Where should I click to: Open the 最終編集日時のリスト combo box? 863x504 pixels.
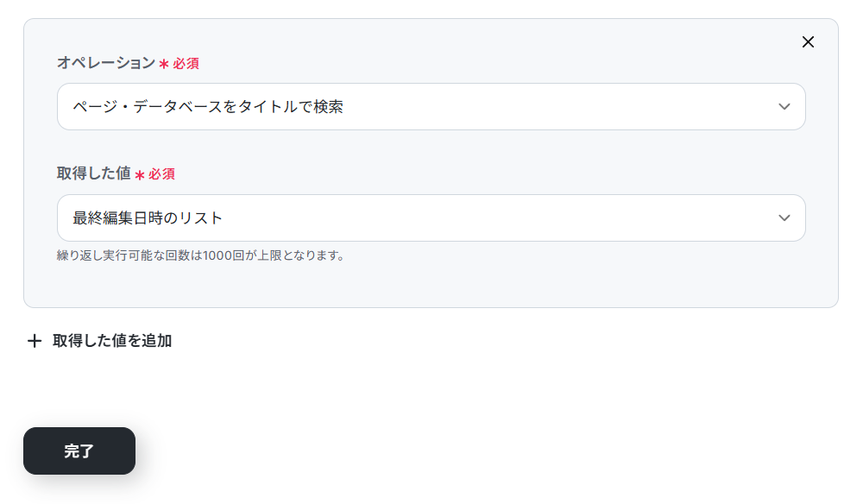(431, 217)
